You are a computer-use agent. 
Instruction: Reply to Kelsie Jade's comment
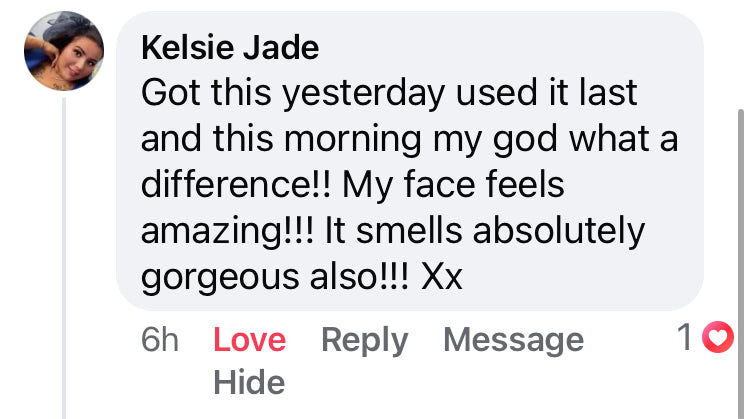pos(364,340)
